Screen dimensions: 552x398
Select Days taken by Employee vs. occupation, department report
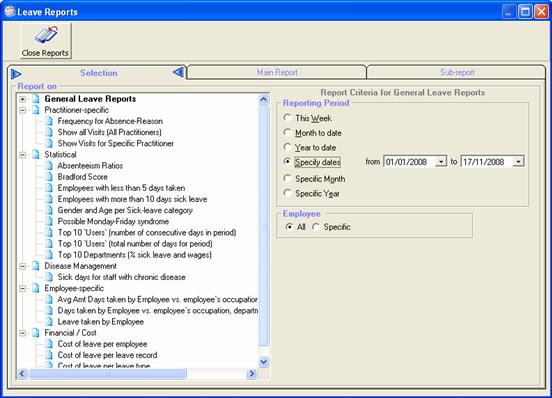coord(157,311)
